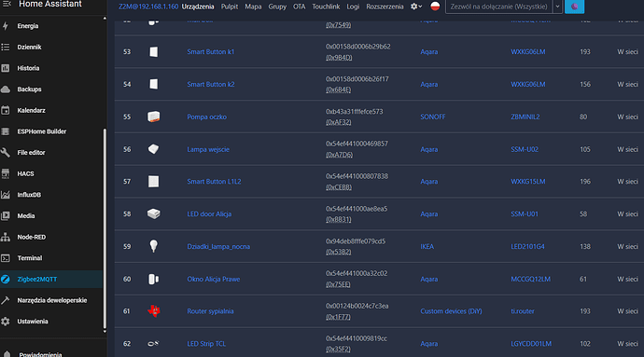The height and width of the screenshot is (357, 644).
Task: Expand the permit join dropdown arrow
Action: [557, 7]
